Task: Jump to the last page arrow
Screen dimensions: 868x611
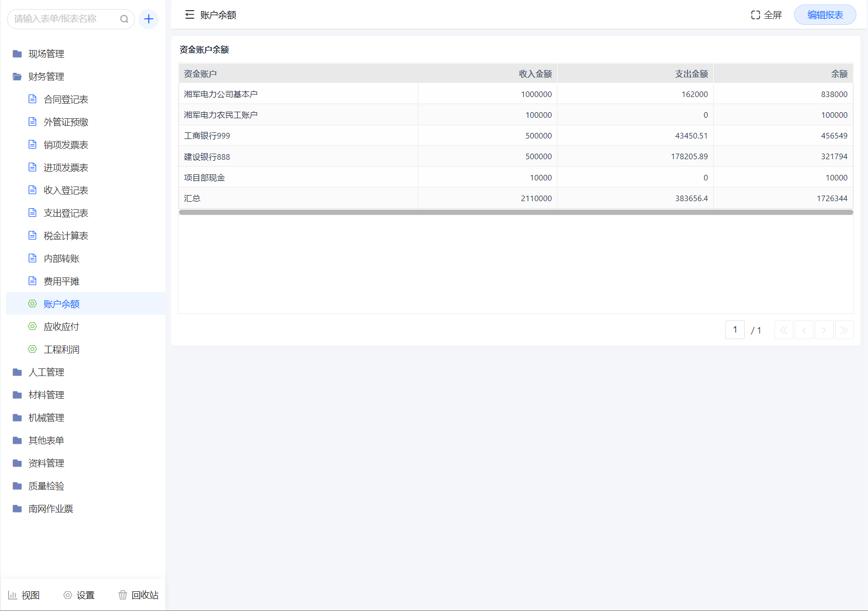Action: point(844,330)
